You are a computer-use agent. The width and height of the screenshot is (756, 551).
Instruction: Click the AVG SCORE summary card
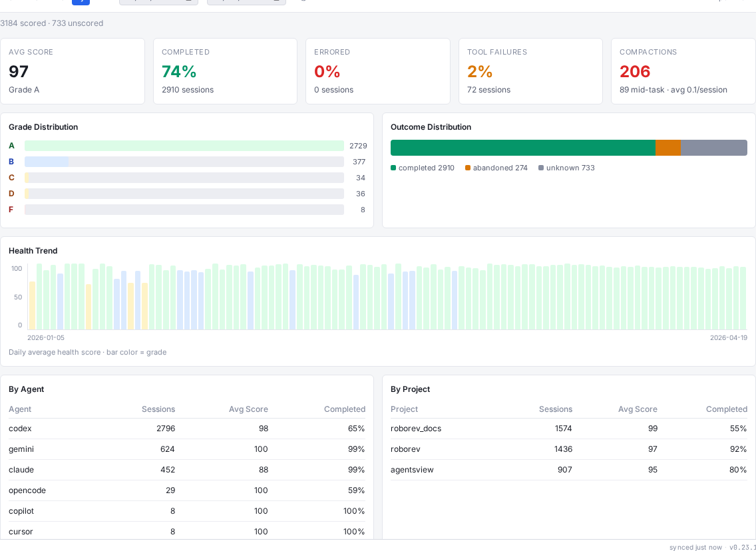[x=73, y=71]
